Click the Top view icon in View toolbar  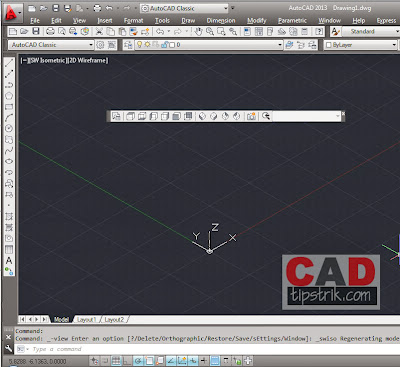130,116
